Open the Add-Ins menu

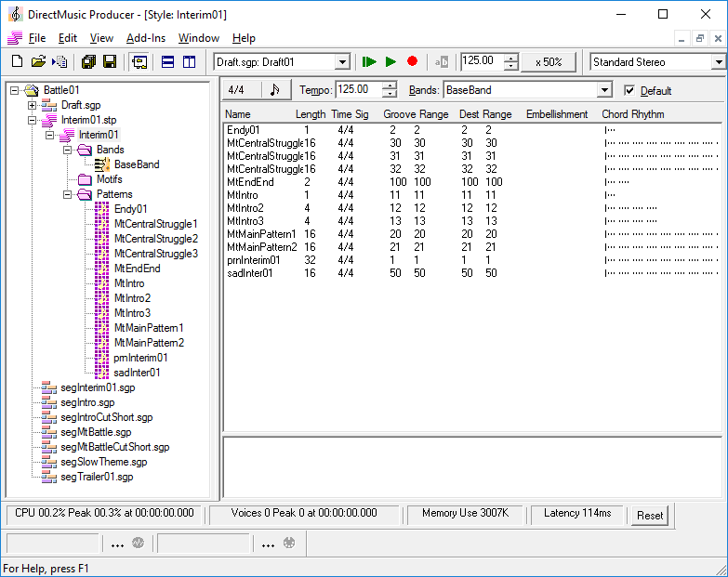coord(145,38)
